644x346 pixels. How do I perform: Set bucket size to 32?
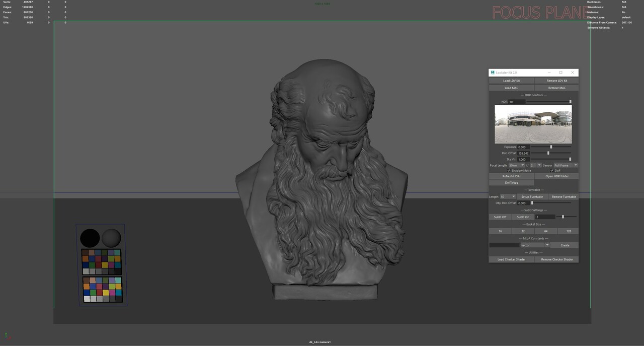523,231
